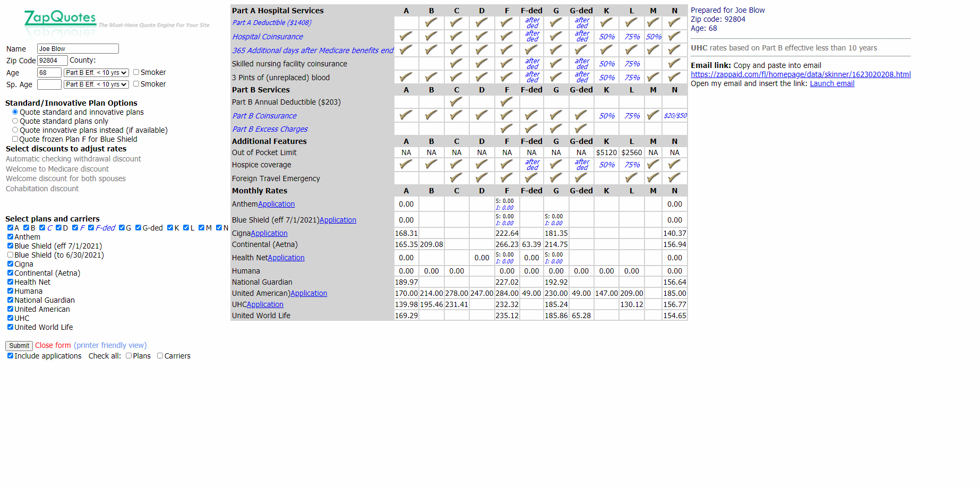Select 'Quote innovative plans instead' radio button
The height and width of the screenshot is (486, 980).
(15, 130)
